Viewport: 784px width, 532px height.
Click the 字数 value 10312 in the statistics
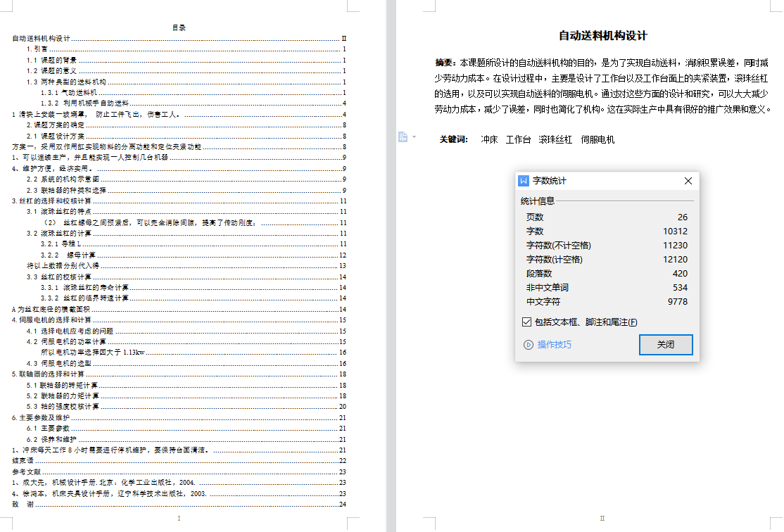pos(674,232)
